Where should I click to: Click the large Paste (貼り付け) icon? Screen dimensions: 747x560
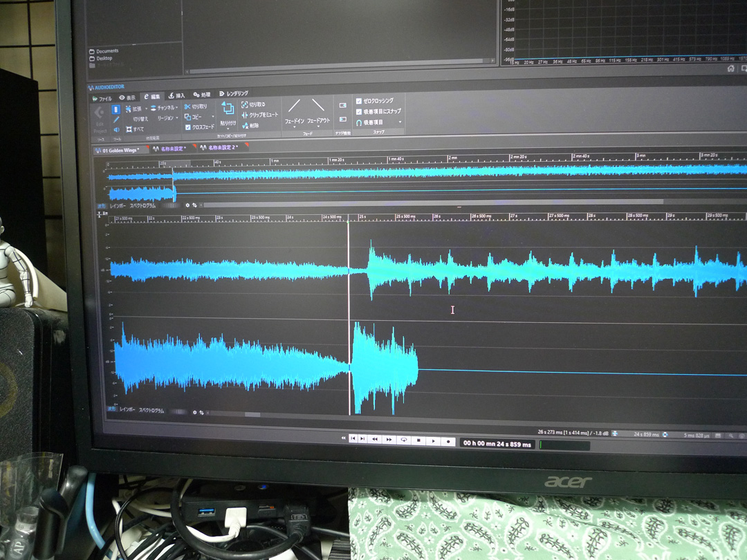pos(228,109)
